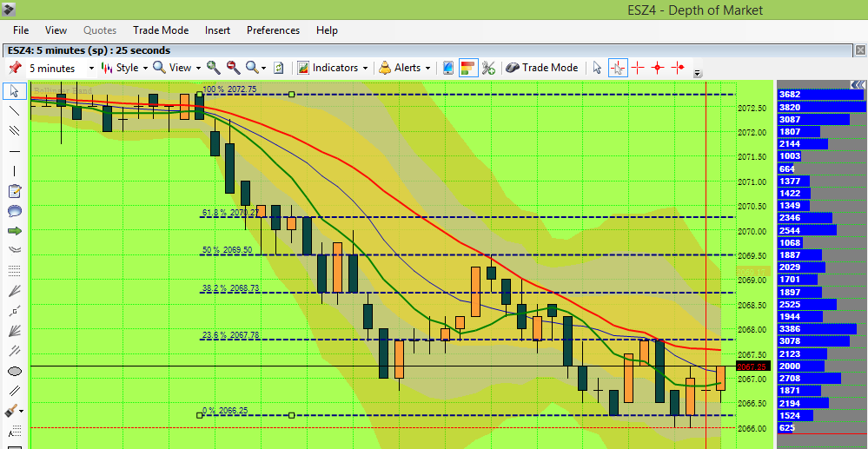868x449 pixels.
Task: Select the speech bubble comment tool
Action: click(15, 211)
